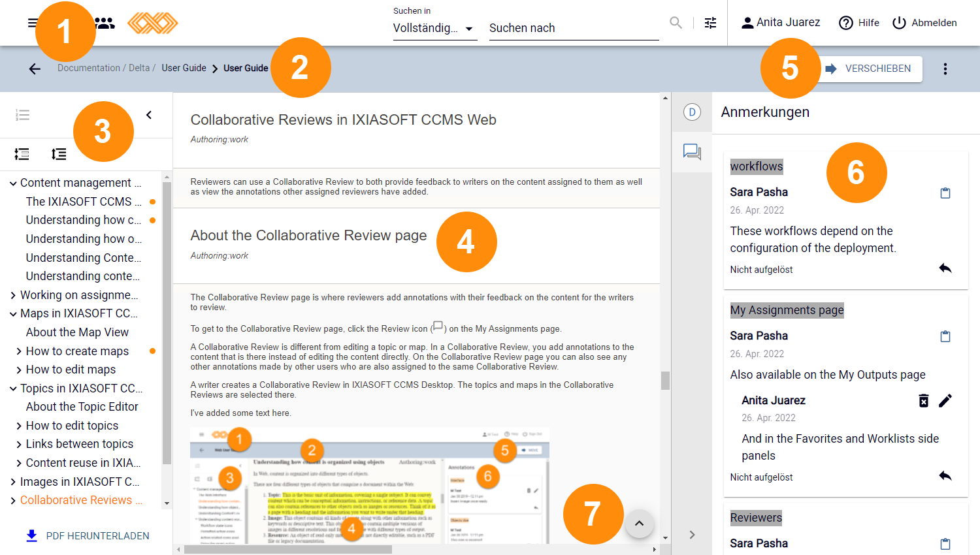Click the collapse all tree icon
Viewport: 980px width, 555px height.
(59, 154)
